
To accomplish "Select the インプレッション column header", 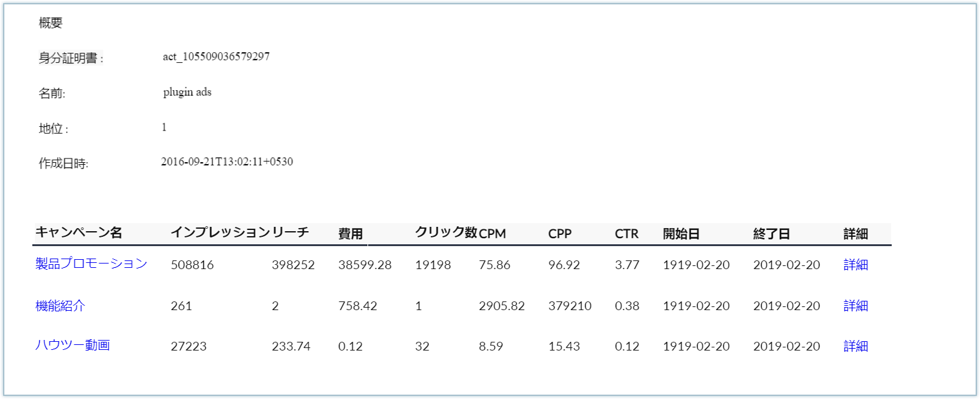I will click(221, 232).
